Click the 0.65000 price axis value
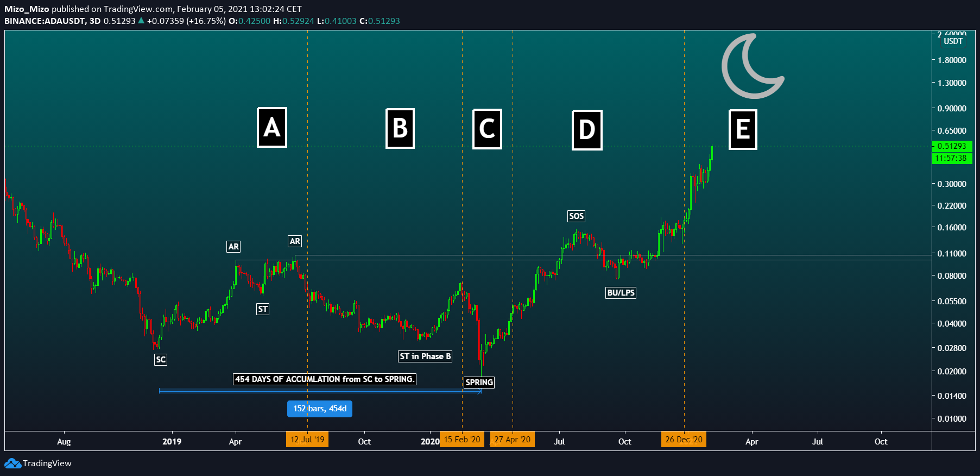This screenshot has height=476, width=980. (952, 130)
